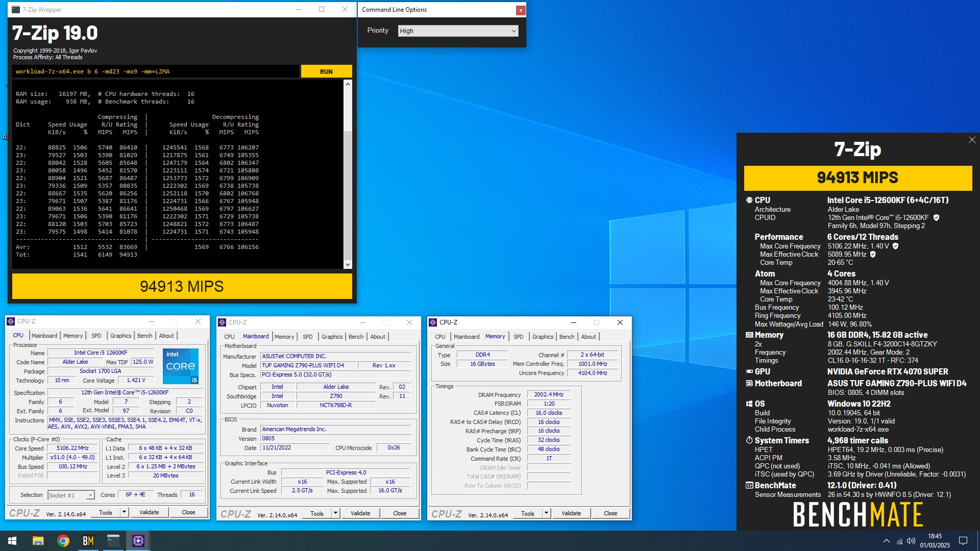
Task: Open Graphics tab in left CPU-Z window
Action: (x=121, y=336)
